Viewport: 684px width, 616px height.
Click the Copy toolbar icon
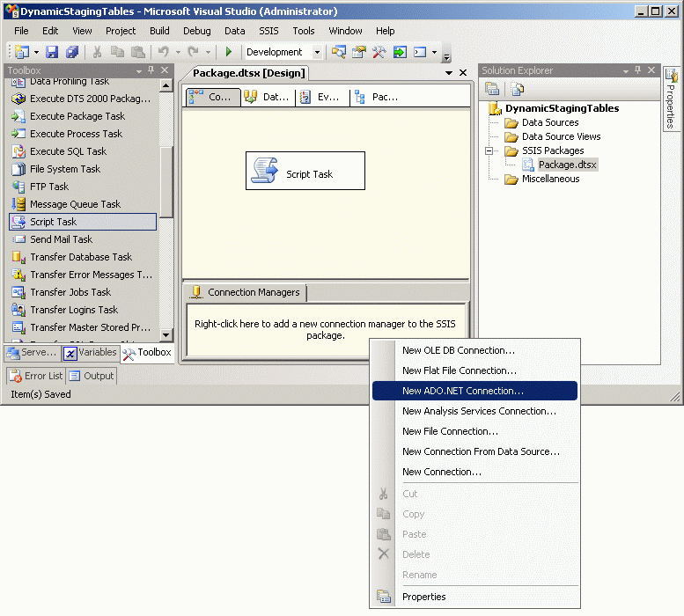[117, 52]
